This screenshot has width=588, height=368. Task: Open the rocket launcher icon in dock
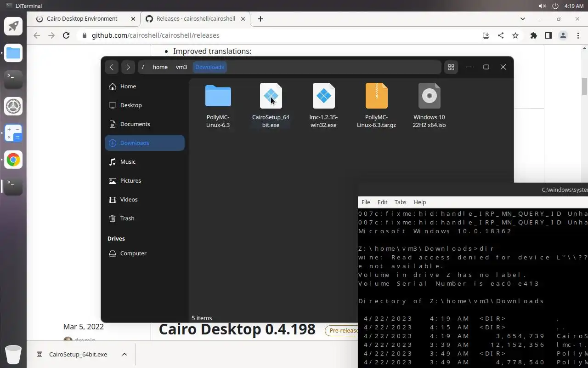tap(13, 26)
